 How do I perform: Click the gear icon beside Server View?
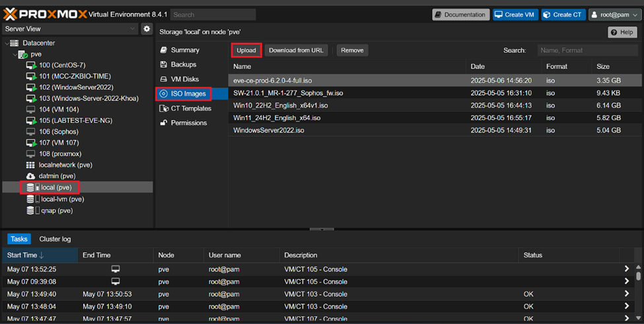pos(147,29)
